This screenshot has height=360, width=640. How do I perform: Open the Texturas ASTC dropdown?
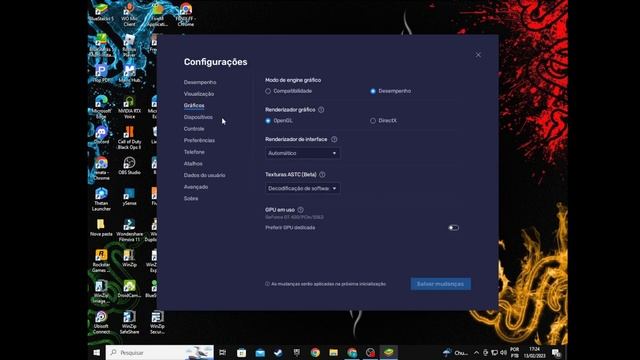click(x=302, y=188)
